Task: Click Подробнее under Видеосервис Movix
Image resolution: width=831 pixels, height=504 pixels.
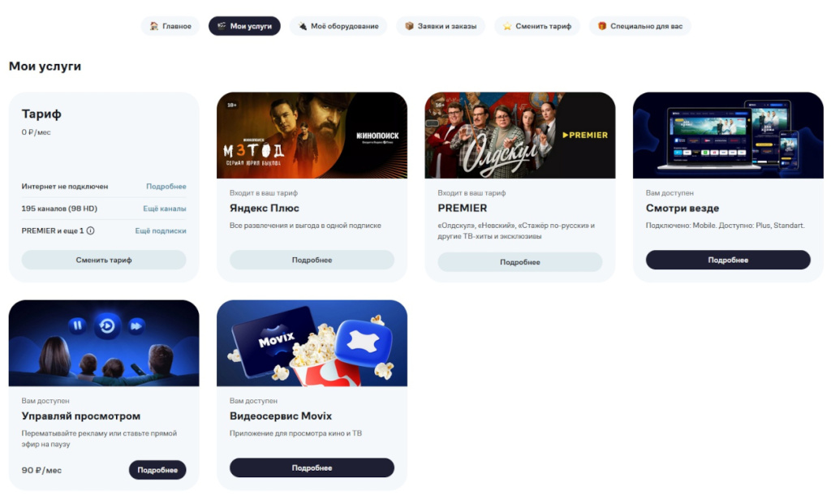Action: [312, 467]
